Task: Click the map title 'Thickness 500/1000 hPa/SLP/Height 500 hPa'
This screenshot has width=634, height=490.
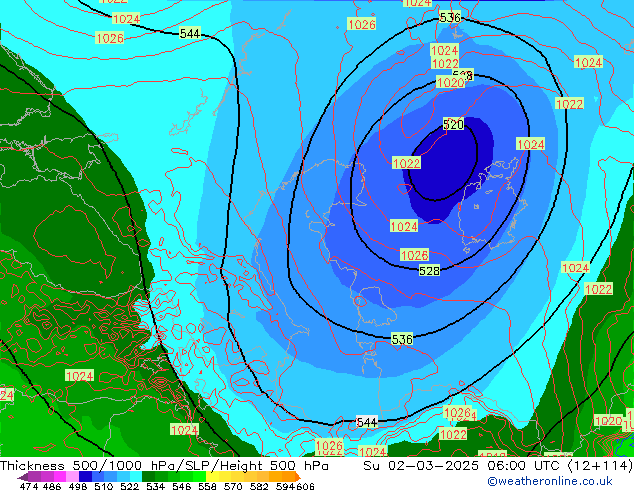Action: coord(165,466)
